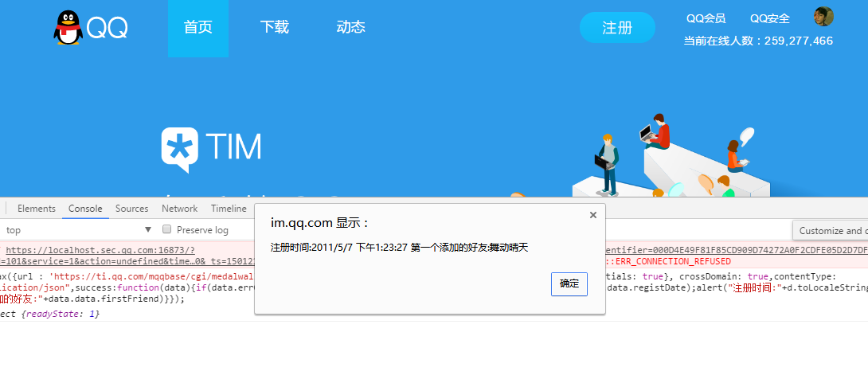Click the readyState object output line
Screen dimensions: 868x383
[x=50, y=314]
